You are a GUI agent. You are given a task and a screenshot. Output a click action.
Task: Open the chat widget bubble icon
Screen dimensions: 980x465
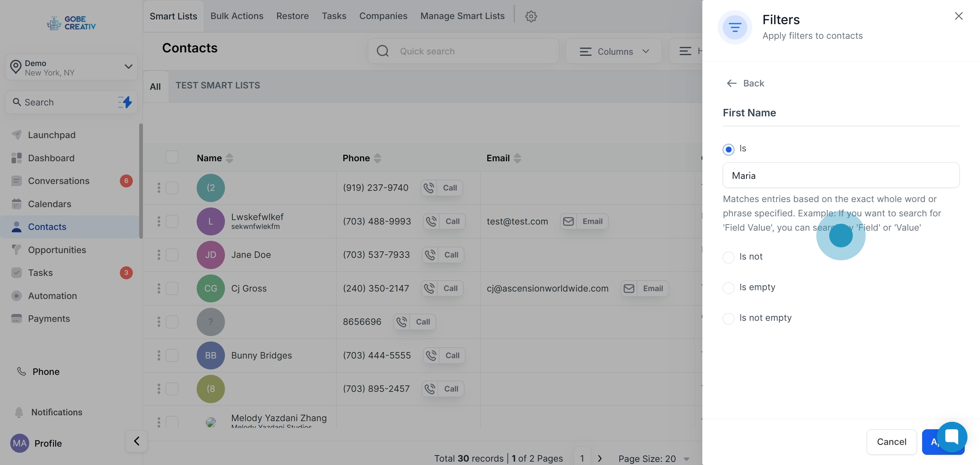point(951,436)
